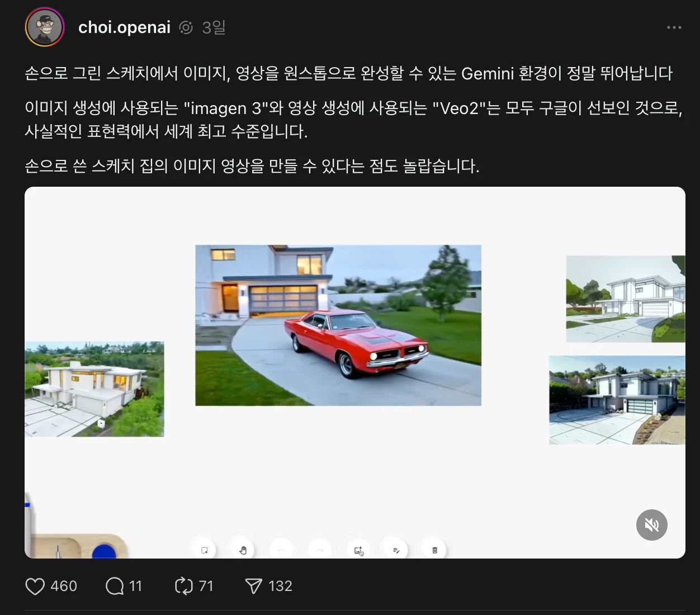
Task: Select the marquee selection tool in the video toolbar
Action: 205,550
